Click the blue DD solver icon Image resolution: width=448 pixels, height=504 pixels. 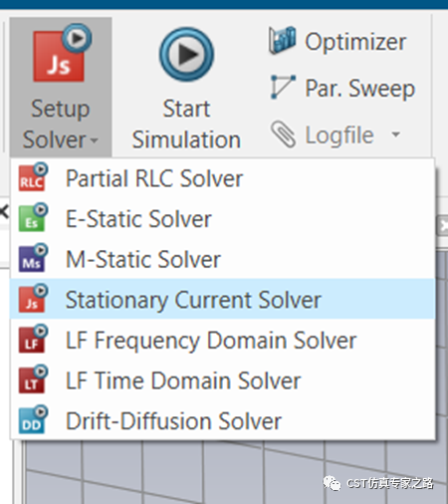(33, 419)
